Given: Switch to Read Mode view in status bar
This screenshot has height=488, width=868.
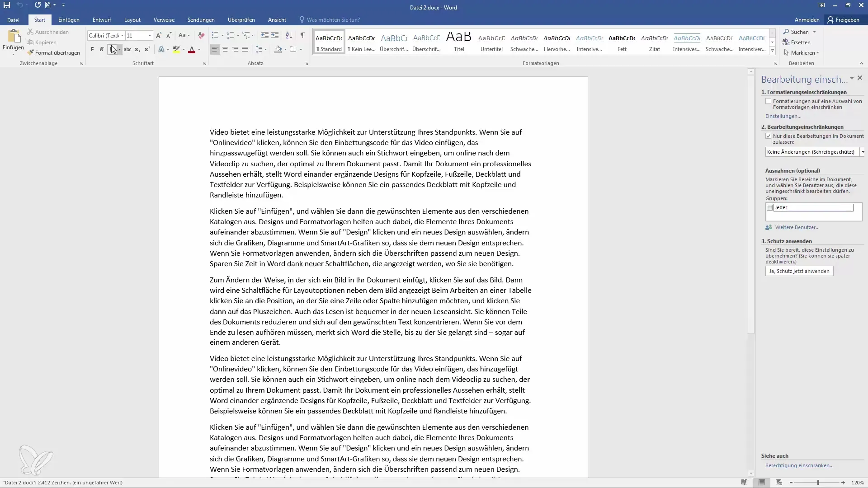Looking at the screenshot, I should pos(744,483).
